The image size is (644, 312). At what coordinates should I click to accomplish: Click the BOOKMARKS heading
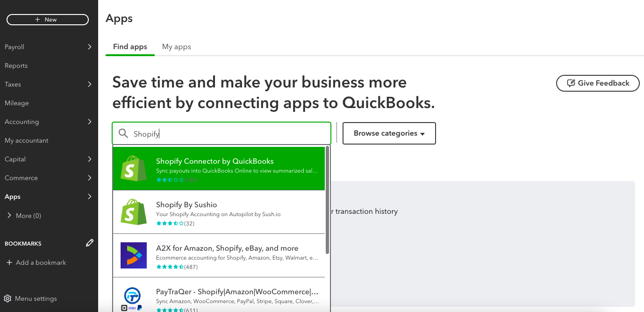23,244
